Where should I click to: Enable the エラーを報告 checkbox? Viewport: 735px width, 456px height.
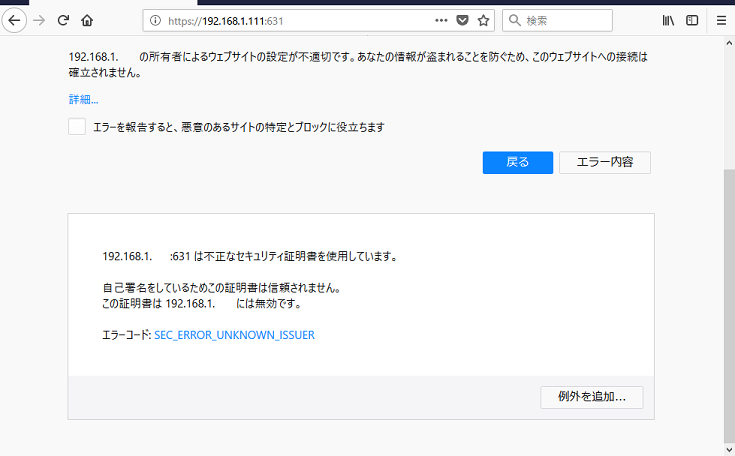pyautogui.click(x=77, y=127)
